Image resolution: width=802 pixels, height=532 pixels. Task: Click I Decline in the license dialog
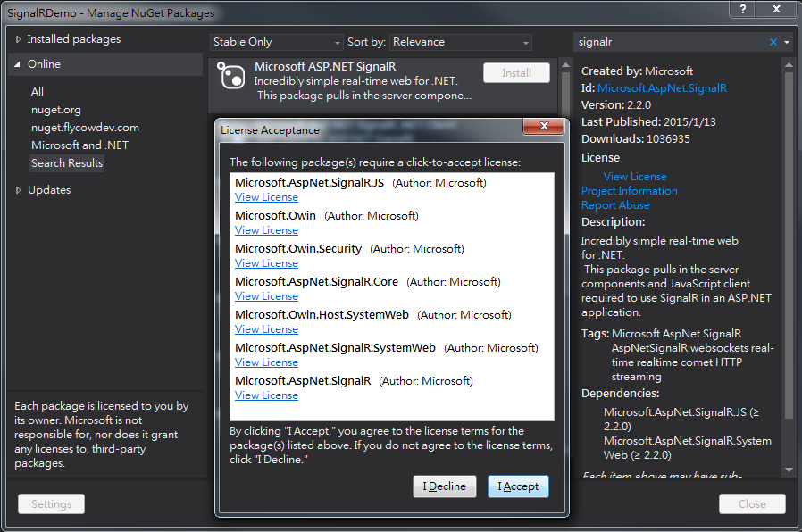tap(444, 486)
